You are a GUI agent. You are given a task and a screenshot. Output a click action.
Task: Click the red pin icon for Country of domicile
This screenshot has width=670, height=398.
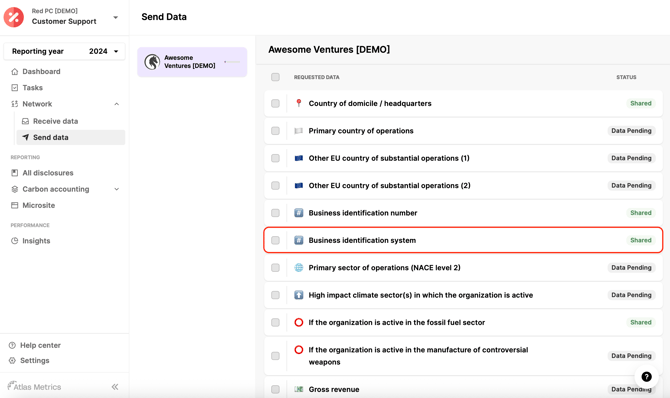pos(299,103)
